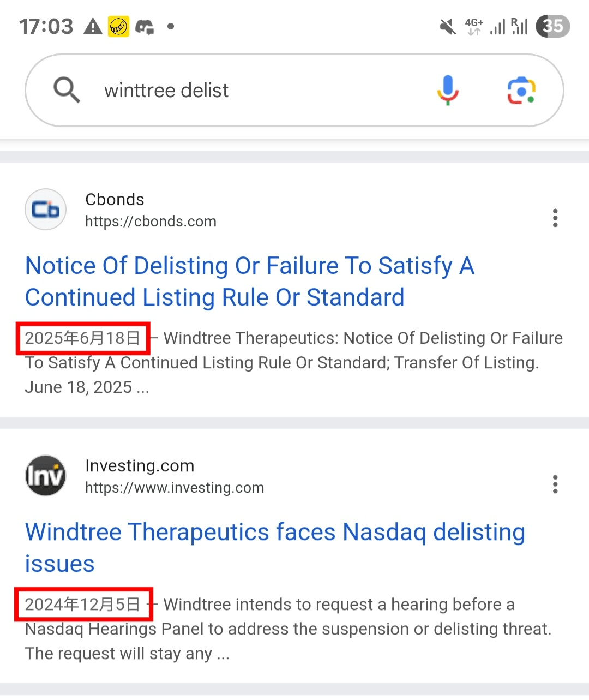Tap the Investing.com site logo

(46, 476)
